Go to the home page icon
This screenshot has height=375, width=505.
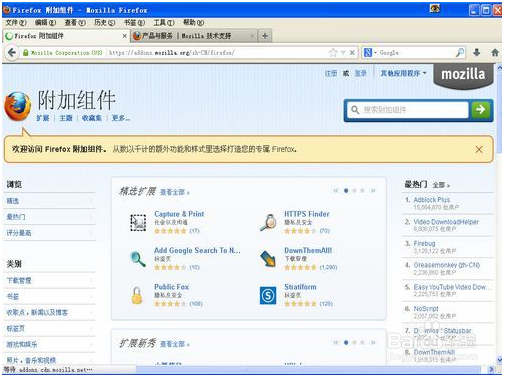[x=495, y=52]
